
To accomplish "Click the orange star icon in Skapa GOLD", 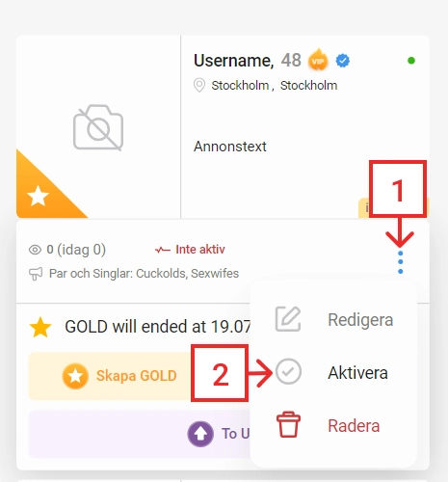I will (x=75, y=376).
